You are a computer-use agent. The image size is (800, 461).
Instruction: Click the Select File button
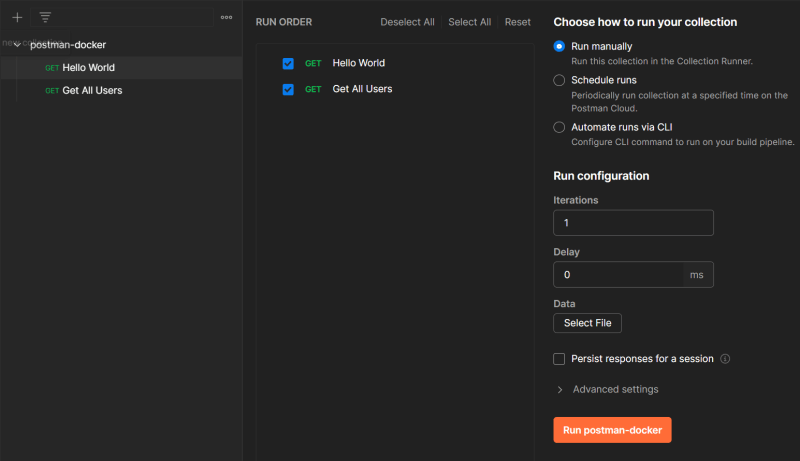click(587, 323)
